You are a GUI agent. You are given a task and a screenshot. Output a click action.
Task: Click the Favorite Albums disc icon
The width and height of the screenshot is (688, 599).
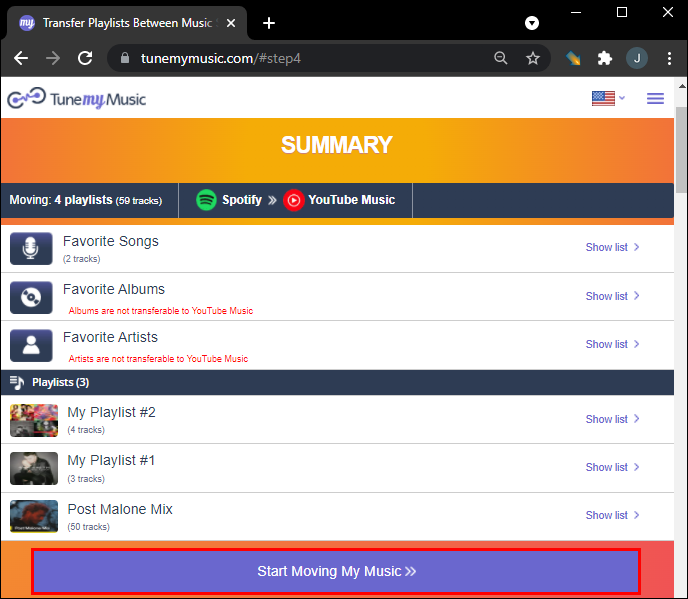point(31,297)
